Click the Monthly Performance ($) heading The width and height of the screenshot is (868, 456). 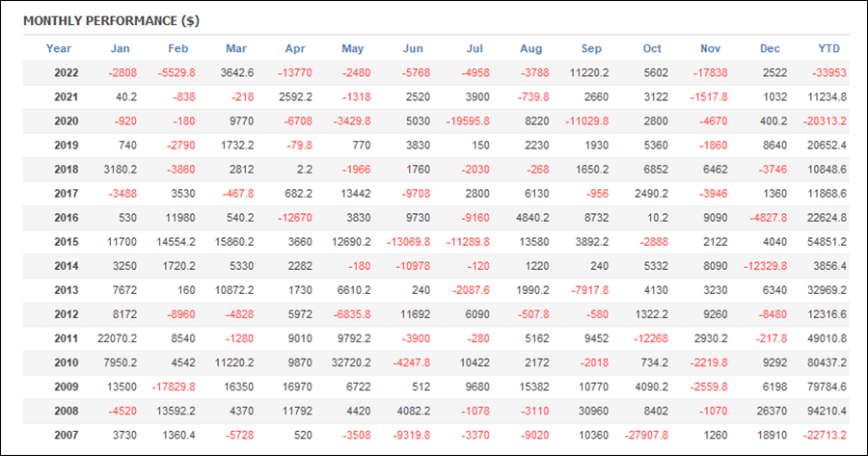(111, 21)
